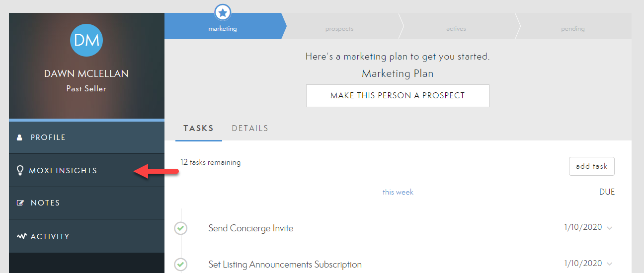Click Make This Person a Prospect button
Image resolution: width=644 pixels, height=273 pixels.
pos(398,96)
